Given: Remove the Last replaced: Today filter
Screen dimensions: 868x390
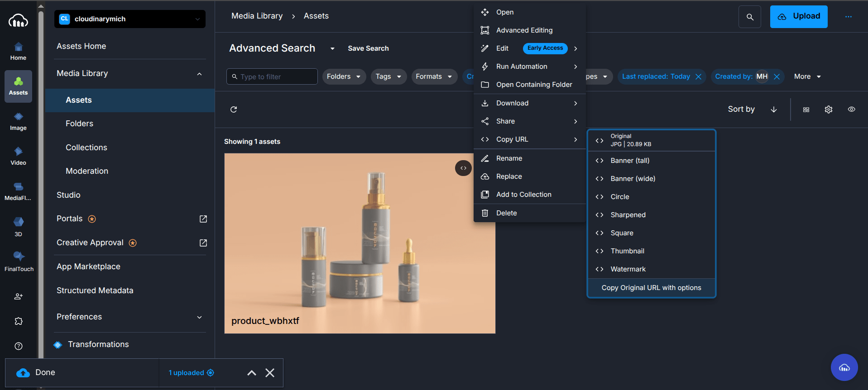Looking at the screenshot, I should (699, 77).
